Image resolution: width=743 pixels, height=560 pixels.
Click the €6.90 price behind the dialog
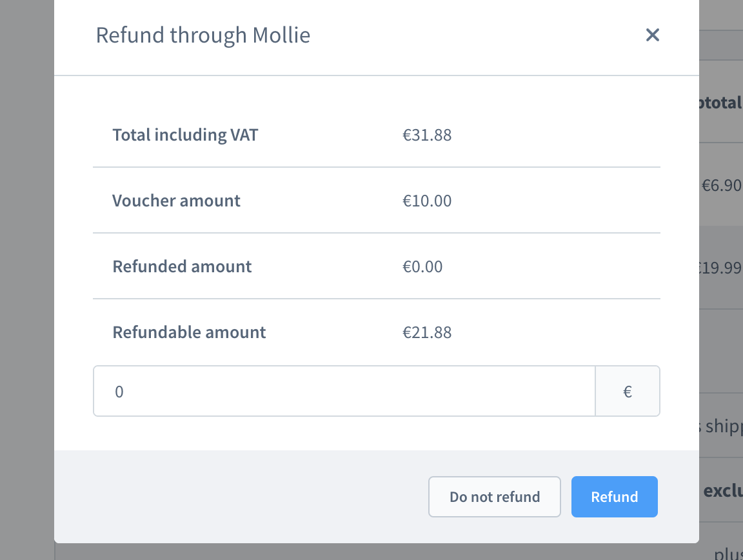722,186
